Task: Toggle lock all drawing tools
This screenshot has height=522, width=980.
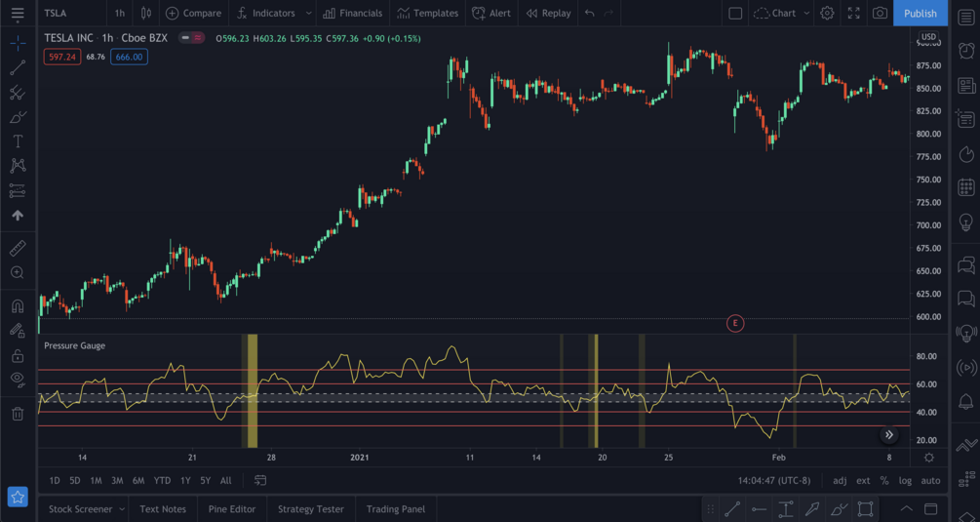Action: 18,356
